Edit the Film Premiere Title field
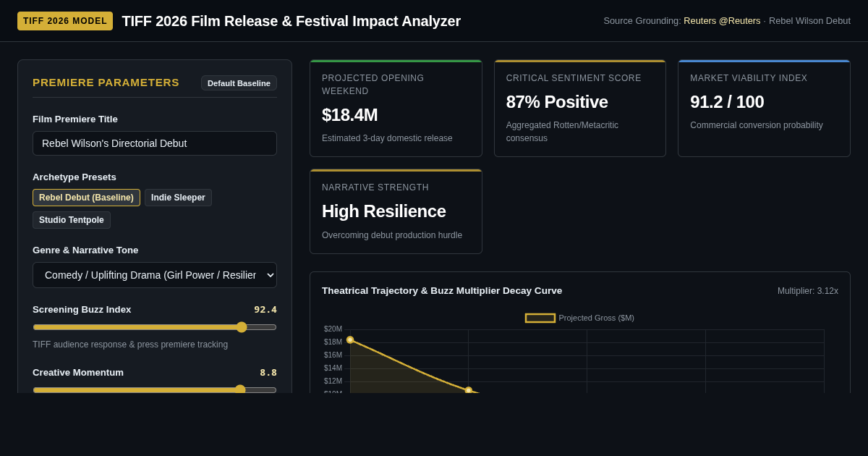This screenshot has width=868, height=456. tap(155, 143)
